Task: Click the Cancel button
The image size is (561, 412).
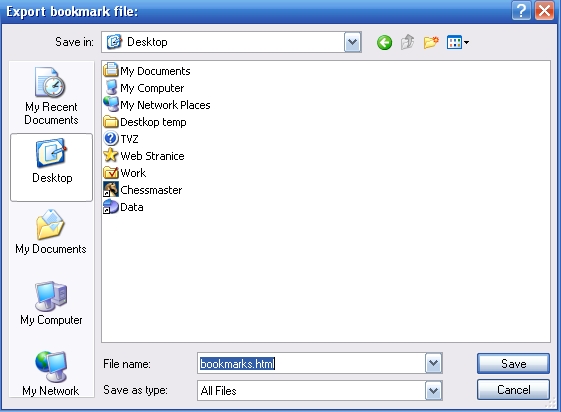Action: 513,390
